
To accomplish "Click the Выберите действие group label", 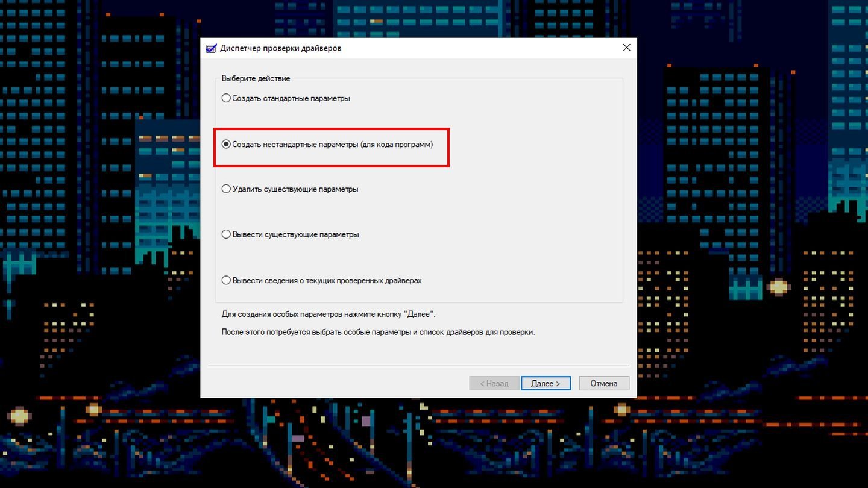I will pyautogui.click(x=256, y=78).
